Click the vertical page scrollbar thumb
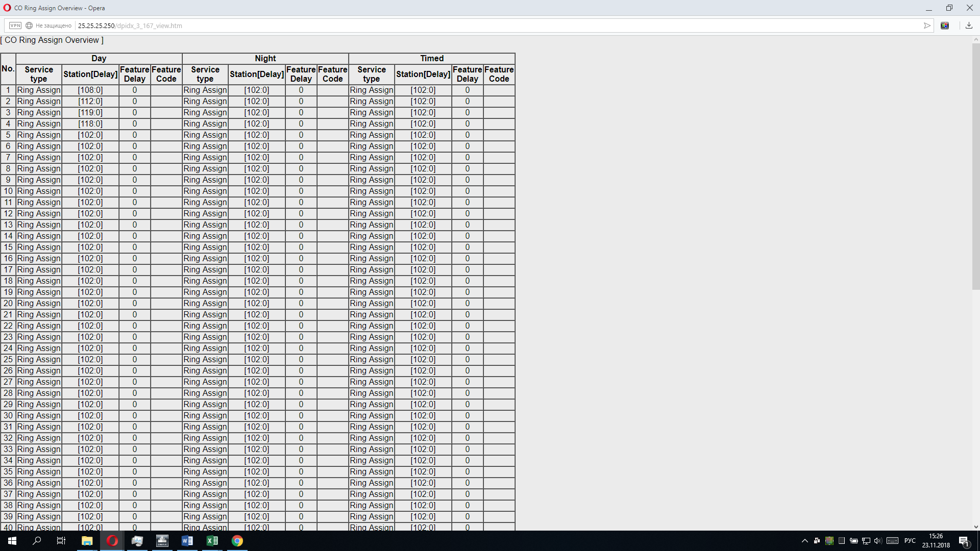980x551 pixels. click(975, 166)
